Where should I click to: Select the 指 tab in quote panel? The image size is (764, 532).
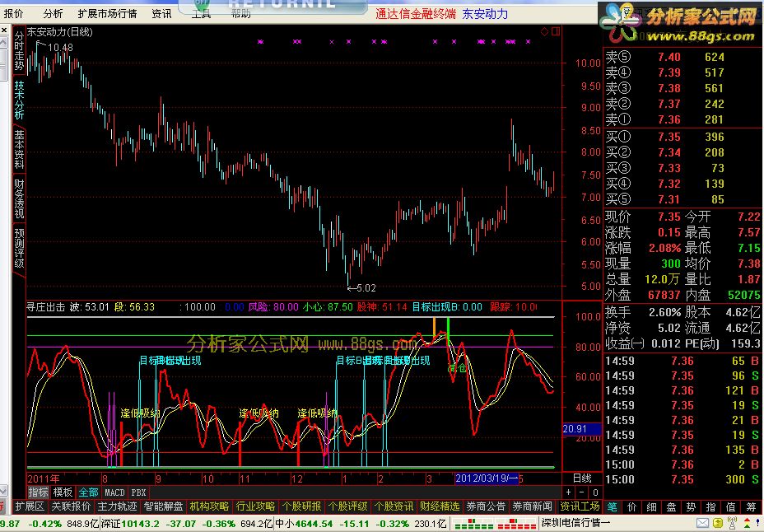[710, 506]
